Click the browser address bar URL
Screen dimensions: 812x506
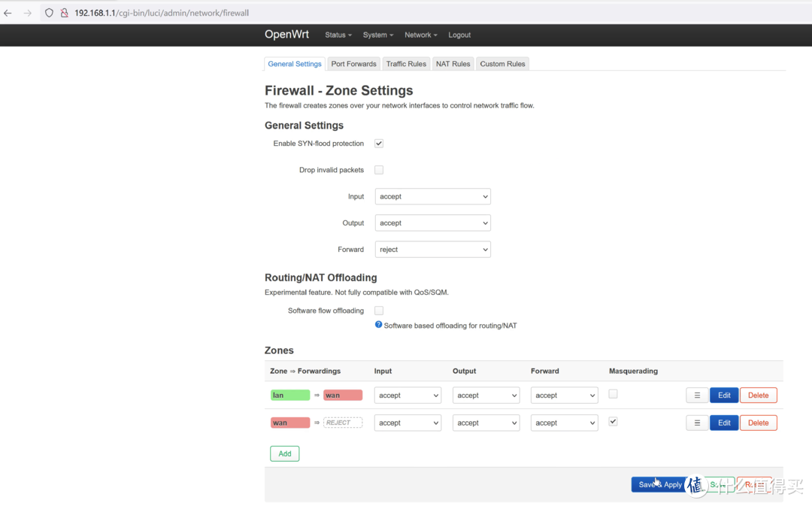click(x=162, y=13)
